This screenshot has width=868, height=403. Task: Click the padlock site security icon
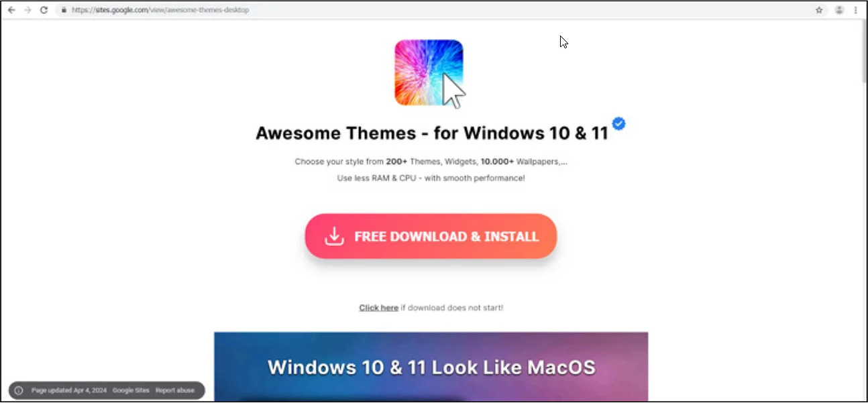tap(63, 10)
